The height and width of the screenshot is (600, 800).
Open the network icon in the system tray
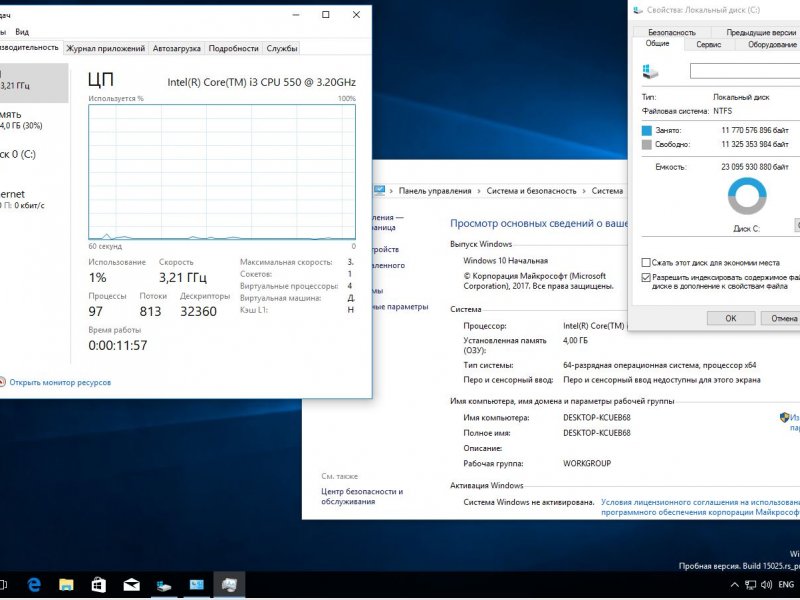[x=751, y=585]
